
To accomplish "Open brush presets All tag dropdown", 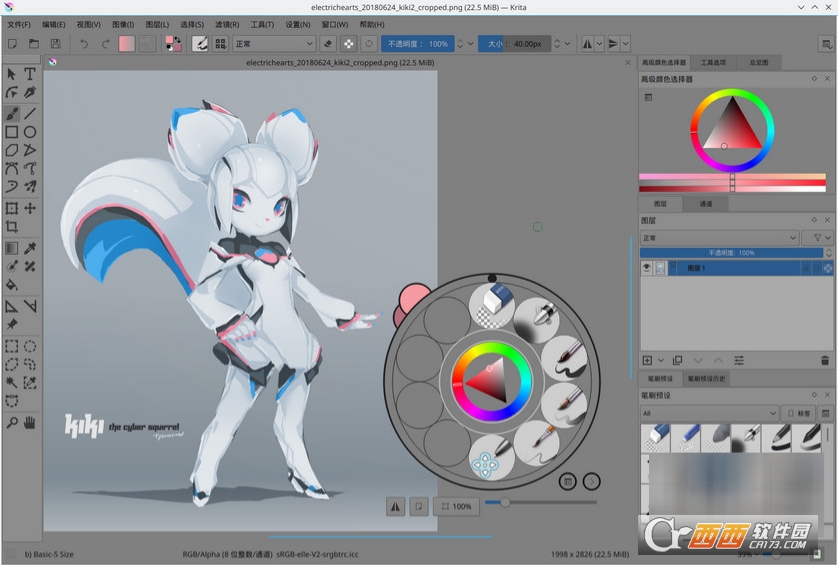I will 709,413.
